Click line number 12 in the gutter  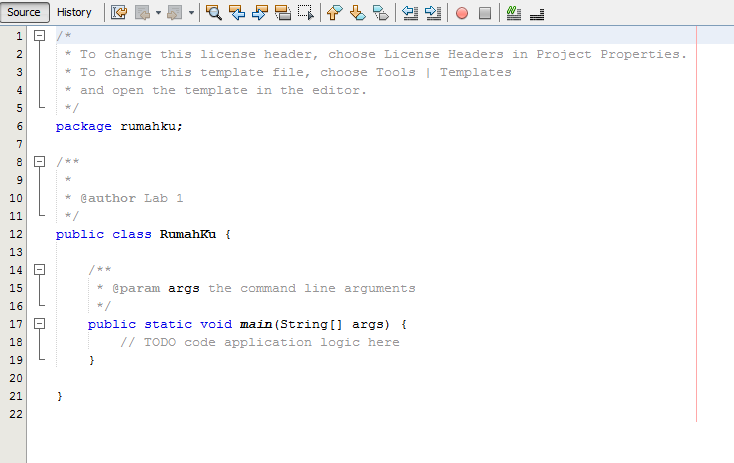pos(16,234)
